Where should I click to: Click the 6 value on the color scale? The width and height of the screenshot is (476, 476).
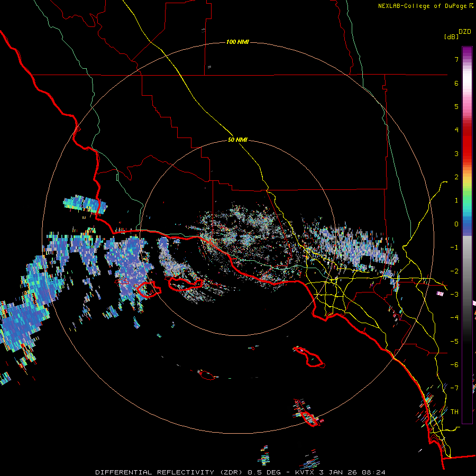(x=456, y=83)
